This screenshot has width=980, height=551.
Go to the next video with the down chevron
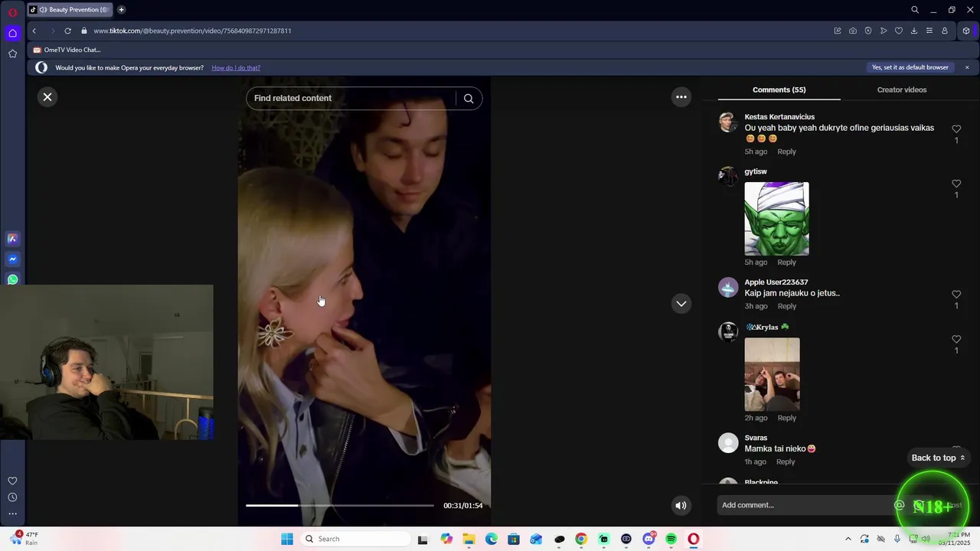coord(681,304)
